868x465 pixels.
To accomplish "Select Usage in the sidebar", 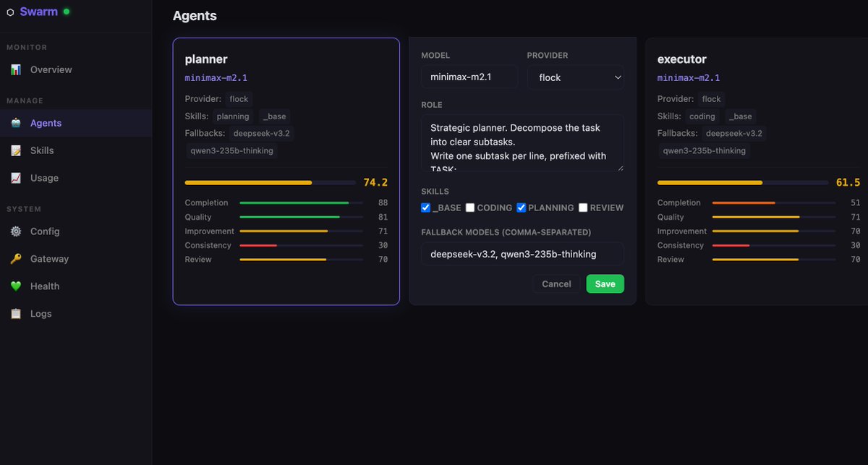I will point(76,178).
